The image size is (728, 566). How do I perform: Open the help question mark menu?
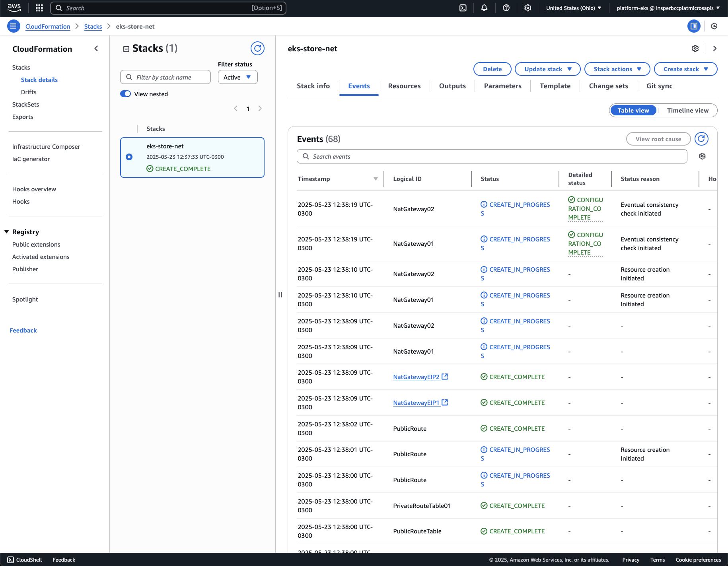506,8
